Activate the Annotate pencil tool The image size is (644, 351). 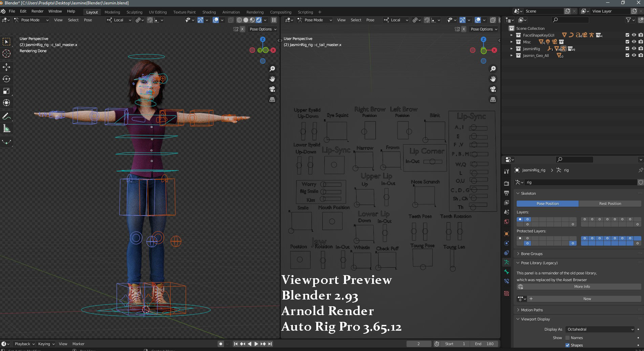point(6,116)
